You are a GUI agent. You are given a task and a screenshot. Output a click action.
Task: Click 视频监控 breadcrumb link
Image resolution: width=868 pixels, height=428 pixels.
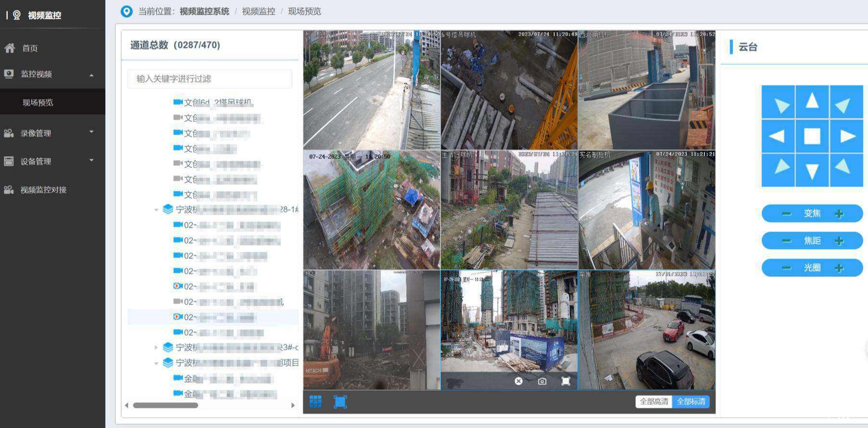tap(258, 11)
